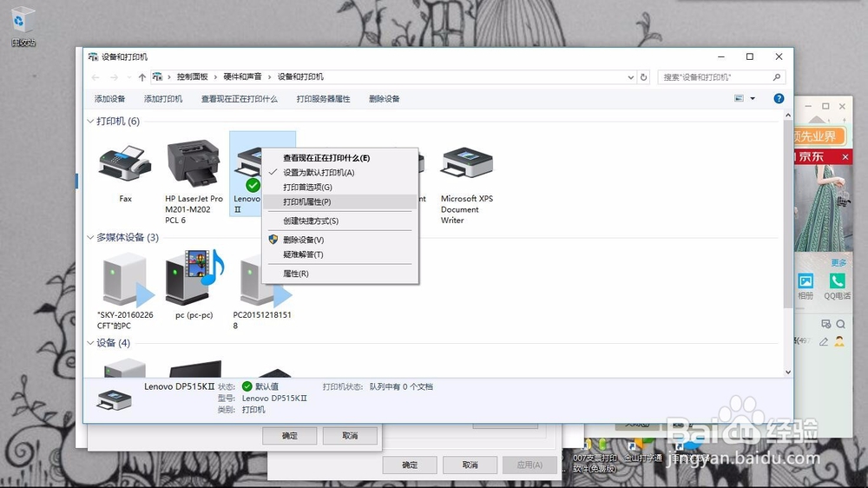868x488 pixels.
Task: Click the vertical scrollbar thumb in device list
Action: click(x=788, y=214)
